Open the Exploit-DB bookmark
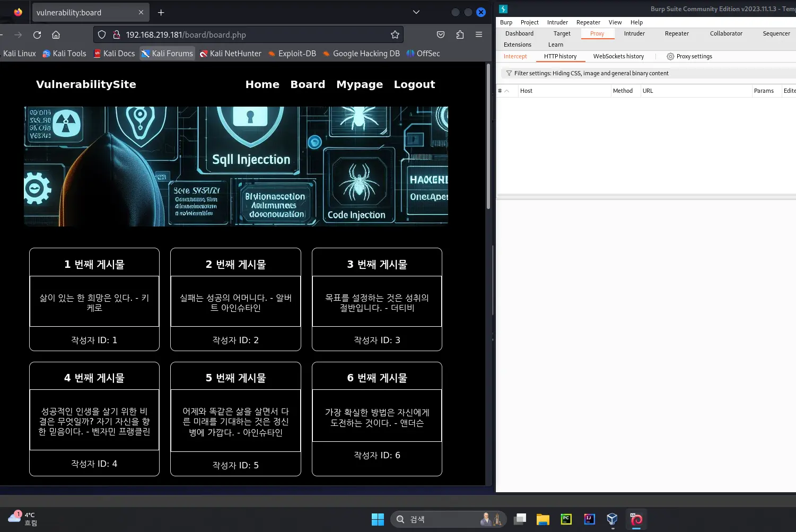 click(x=292, y=54)
